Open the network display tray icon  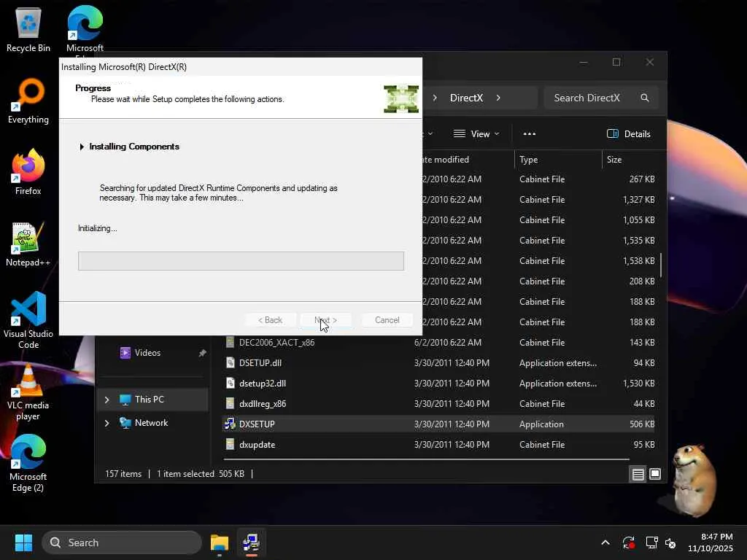(x=651, y=542)
